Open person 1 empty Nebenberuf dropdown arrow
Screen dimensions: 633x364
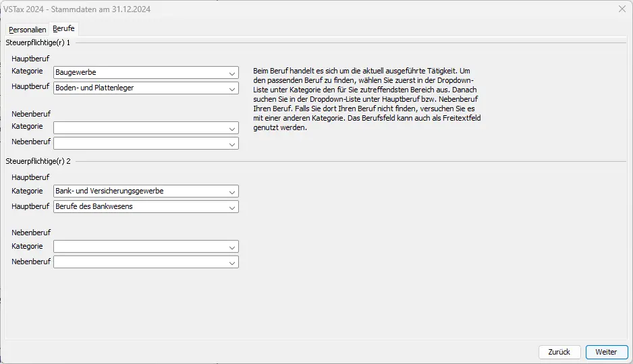(232, 144)
